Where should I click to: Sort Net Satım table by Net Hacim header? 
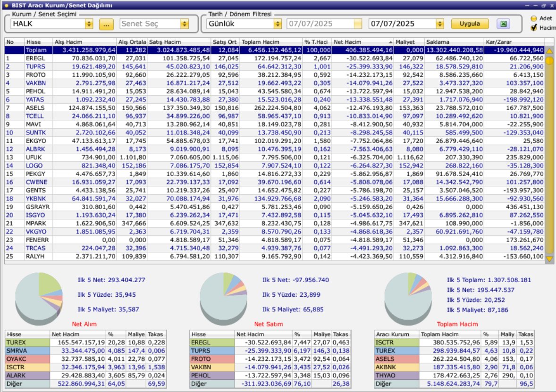click(264, 334)
